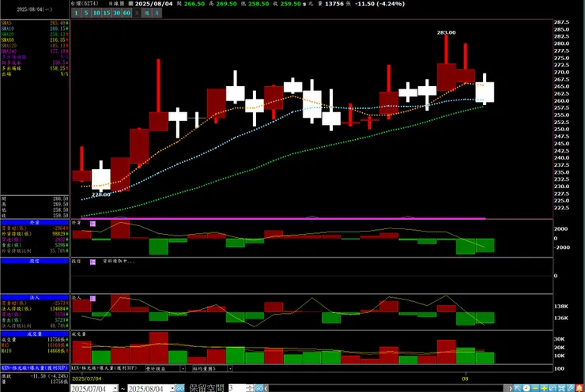This screenshot has width=585, height=392.
Task: Open the foreign investor panel settings icon
Action: point(92,224)
